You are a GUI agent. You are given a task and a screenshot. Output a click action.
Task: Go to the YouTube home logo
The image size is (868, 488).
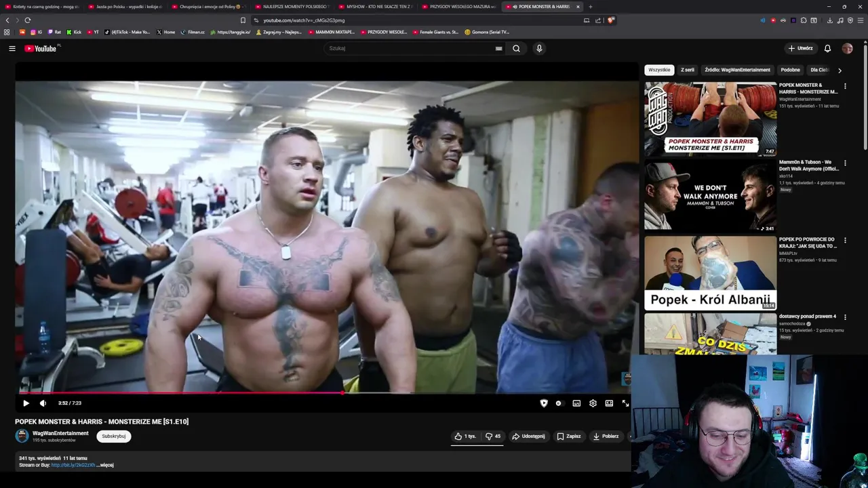point(41,48)
